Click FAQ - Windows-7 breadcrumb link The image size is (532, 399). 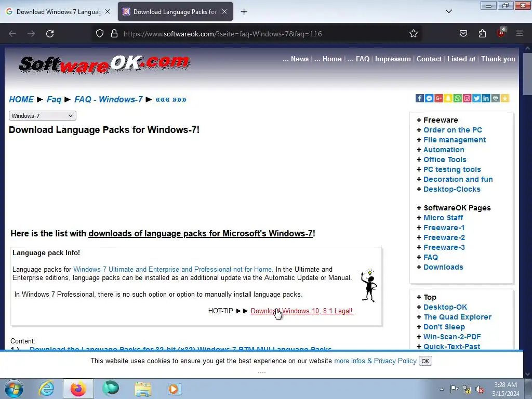109,99
